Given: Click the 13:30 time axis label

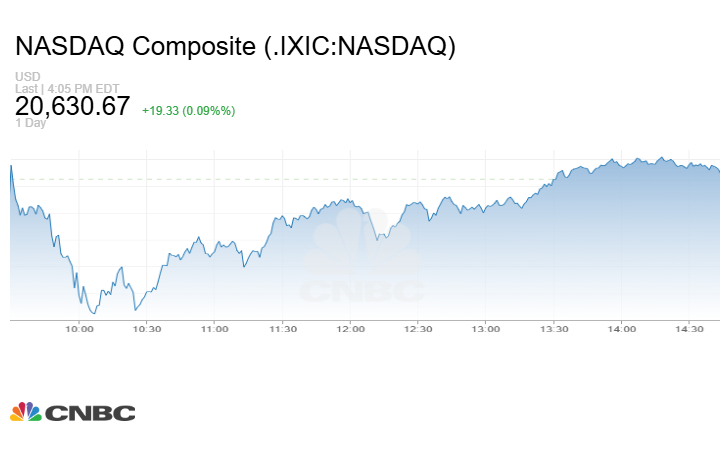Looking at the screenshot, I should pos(554,328).
